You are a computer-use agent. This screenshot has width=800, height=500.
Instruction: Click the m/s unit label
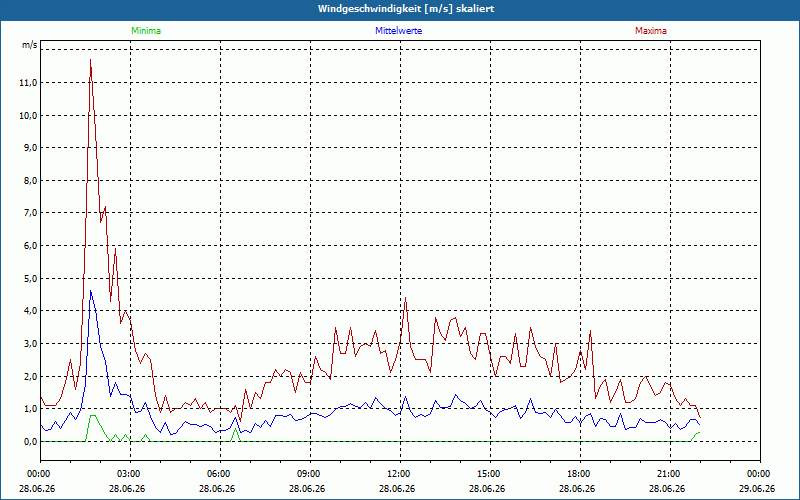tap(29, 45)
